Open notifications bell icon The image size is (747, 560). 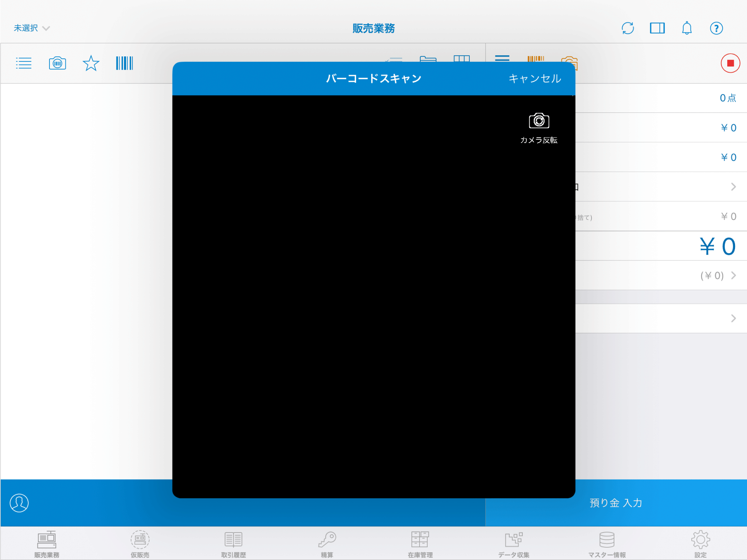(687, 28)
